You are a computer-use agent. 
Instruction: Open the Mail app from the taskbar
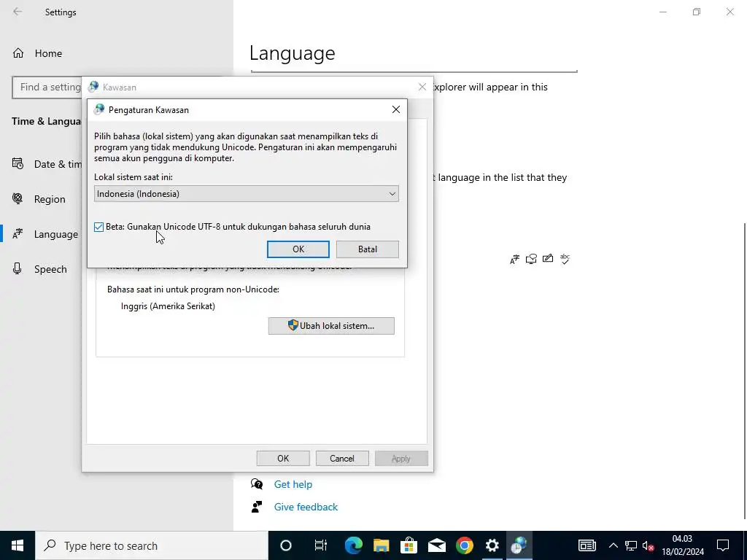[436, 545]
